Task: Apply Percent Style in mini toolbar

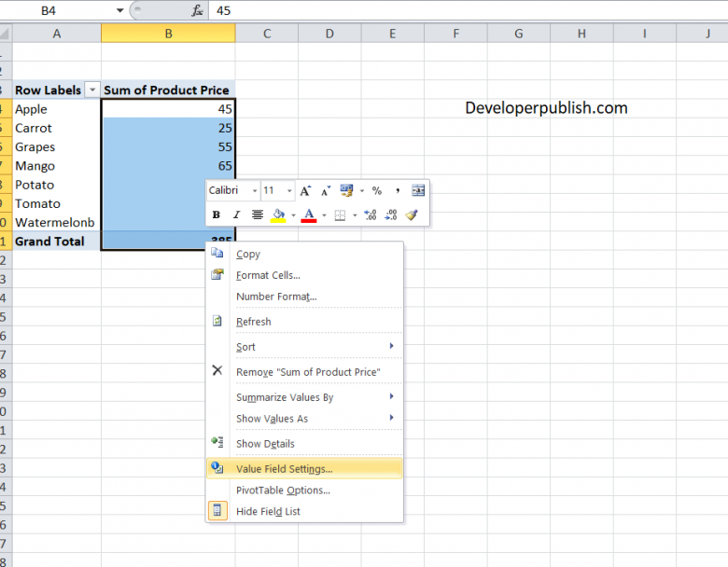Action: [x=377, y=190]
